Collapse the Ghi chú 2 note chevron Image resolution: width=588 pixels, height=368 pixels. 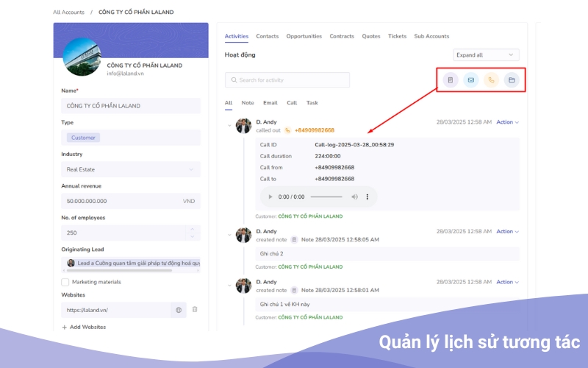click(229, 235)
